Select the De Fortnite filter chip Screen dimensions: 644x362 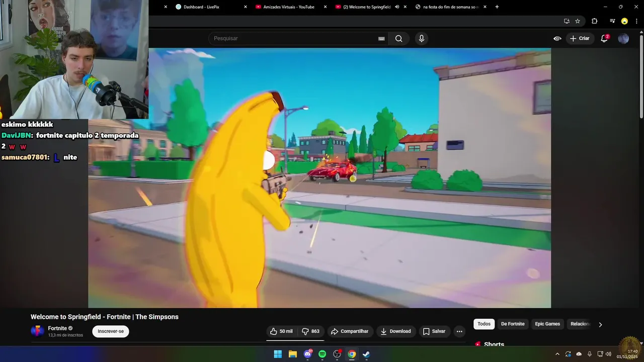pyautogui.click(x=513, y=324)
